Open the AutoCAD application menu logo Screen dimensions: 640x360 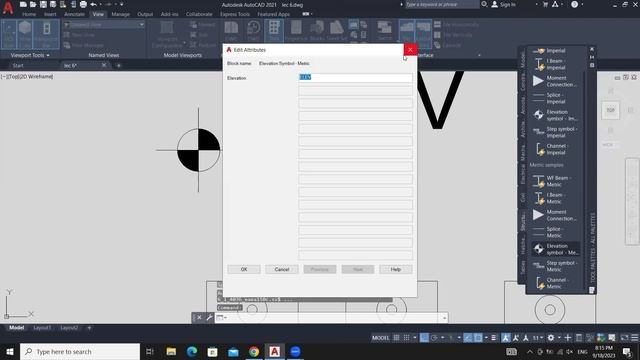pyautogui.click(x=8, y=8)
